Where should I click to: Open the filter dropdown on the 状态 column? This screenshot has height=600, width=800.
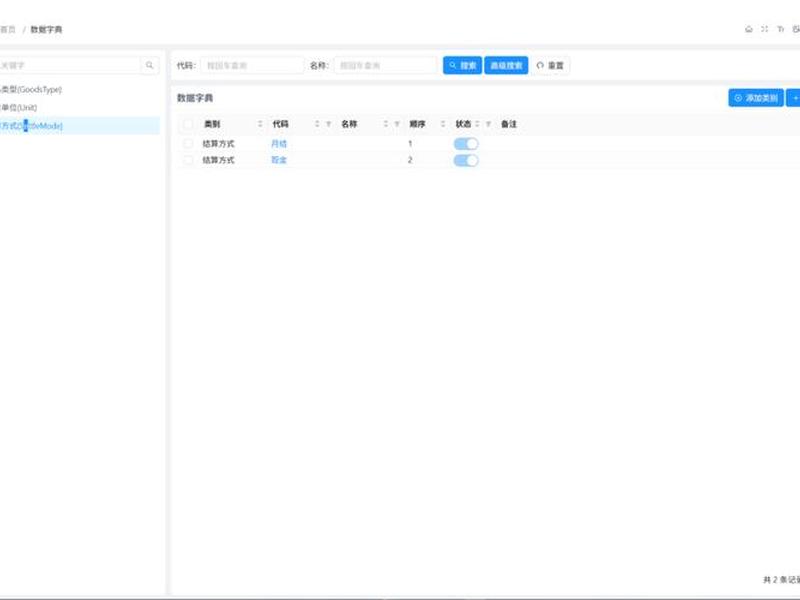pyautogui.click(x=488, y=124)
